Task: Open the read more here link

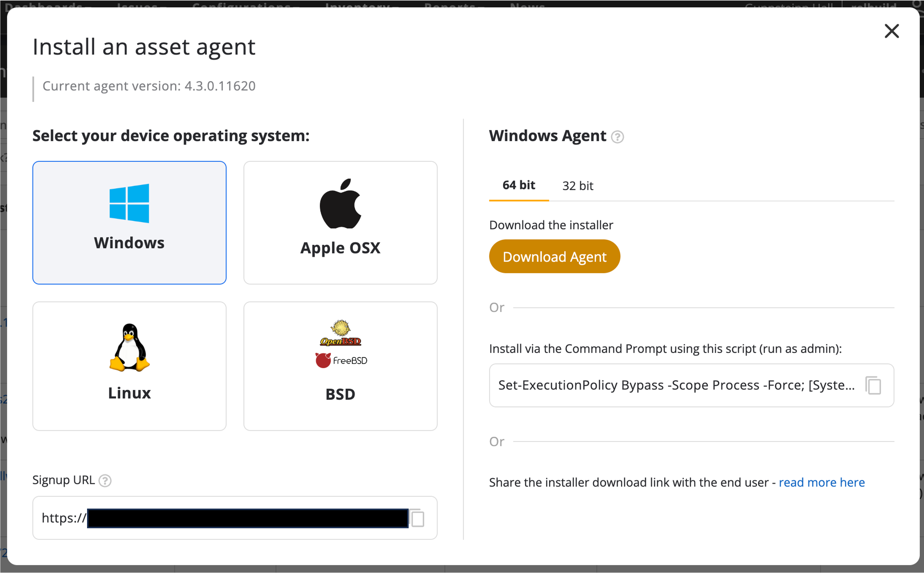Action: click(x=822, y=482)
